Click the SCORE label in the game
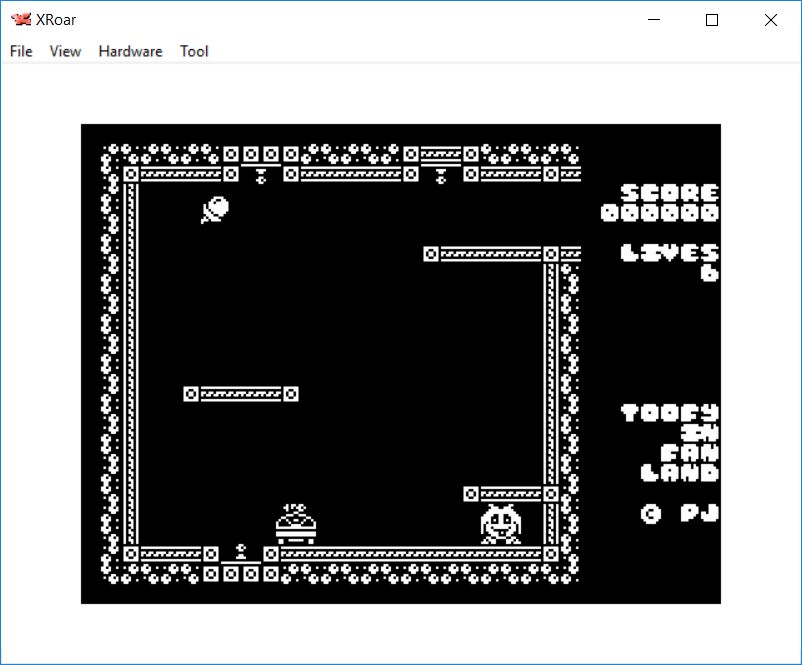The height and width of the screenshot is (665, 802). click(x=669, y=193)
